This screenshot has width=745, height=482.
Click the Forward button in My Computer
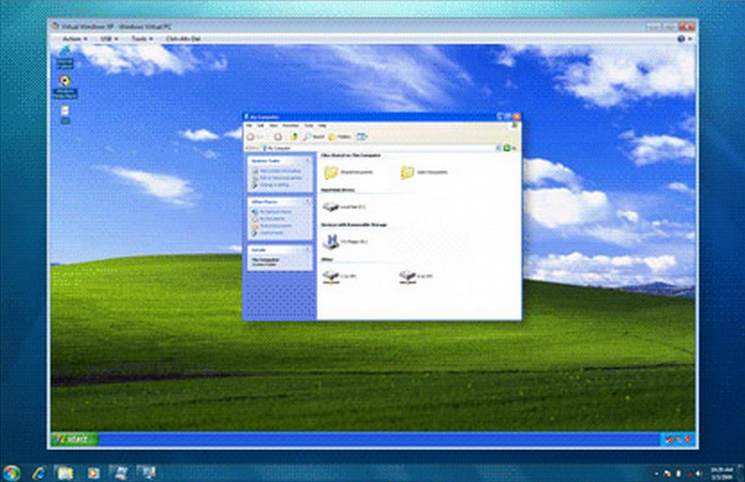(278, 137)
